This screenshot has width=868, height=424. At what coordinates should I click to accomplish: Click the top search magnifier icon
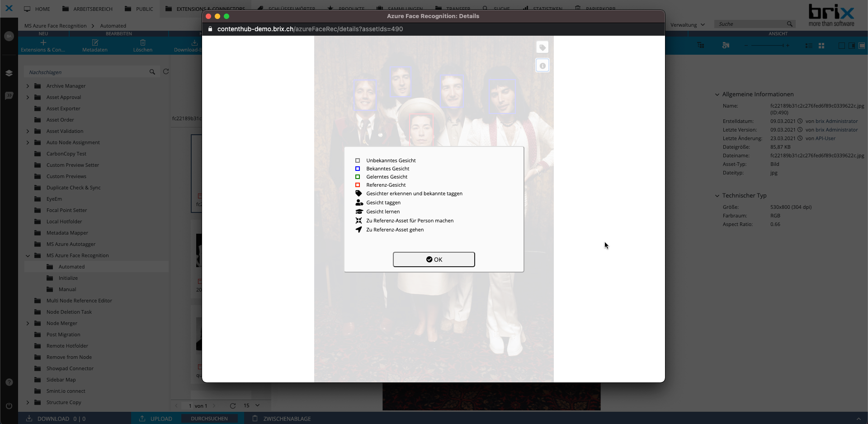pyautogui.click(x=789, y=24)
